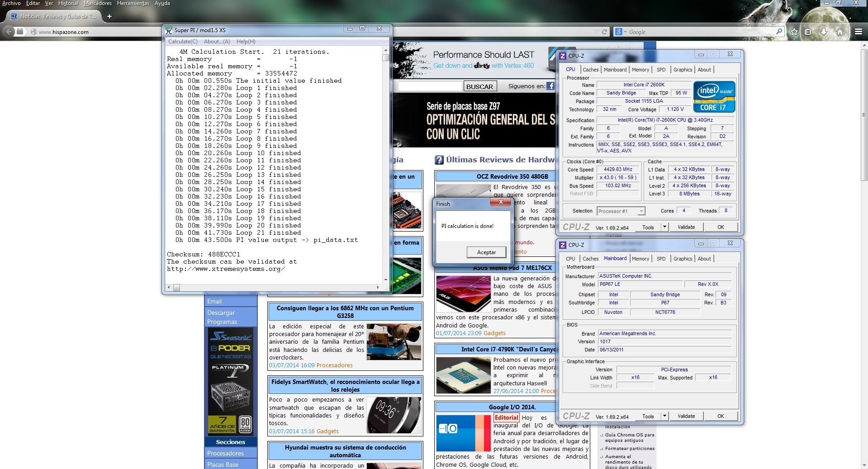
Task: Click the Procesadores category on Pentium article
Action: pos(335,365)
